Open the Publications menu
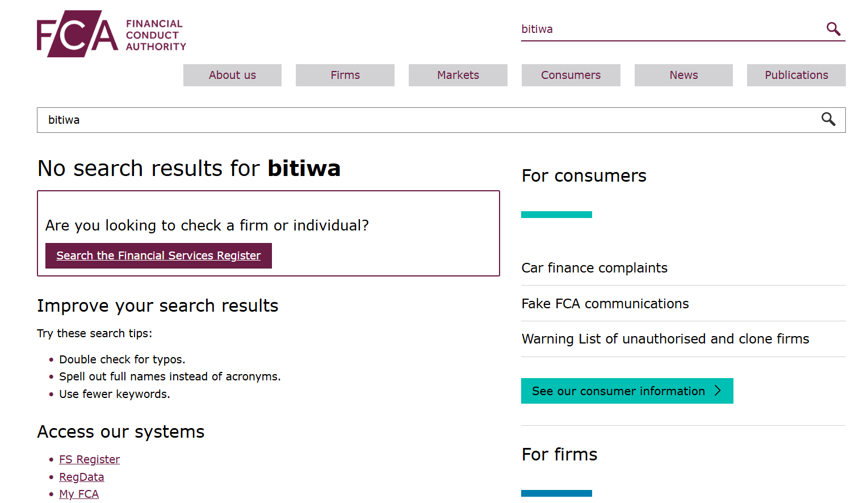 coord(796,75)
